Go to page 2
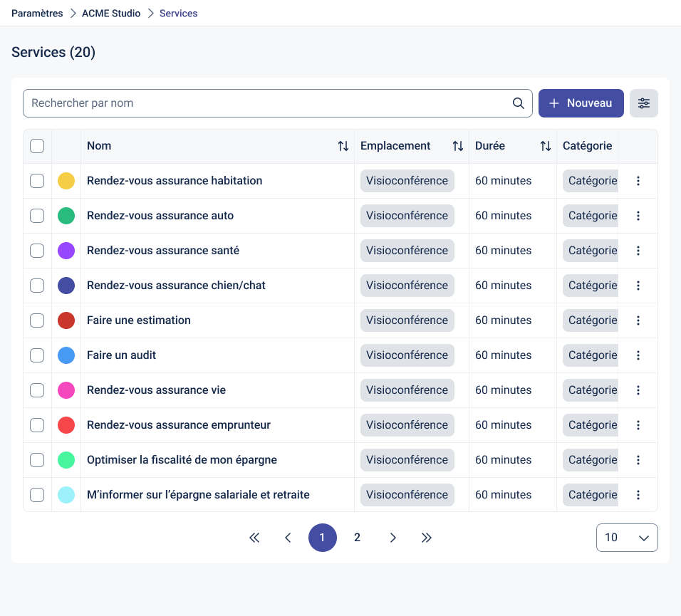681x616 pixels. click(357, 538)
